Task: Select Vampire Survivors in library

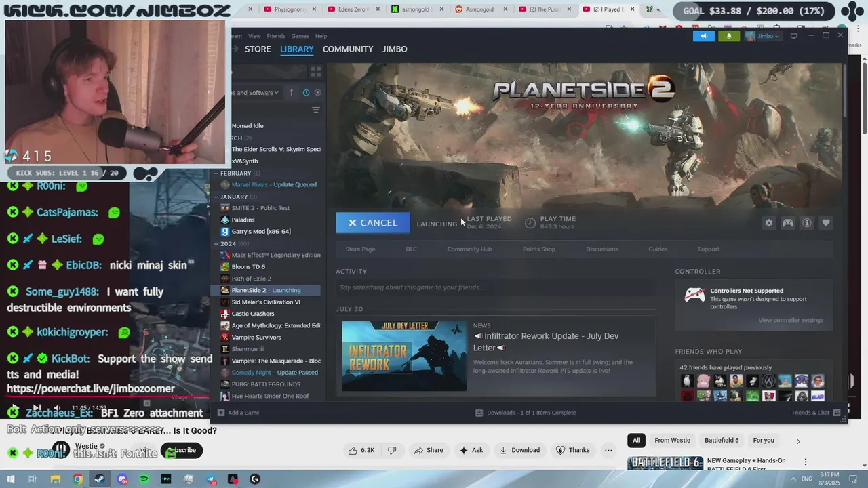Action: [x=256, y=338]
